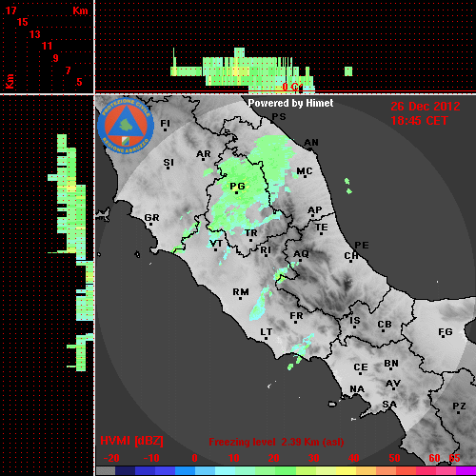Click the HVMI [dBZ] legend title
This screenshot has height=476, width=476.
pos(131,441)
